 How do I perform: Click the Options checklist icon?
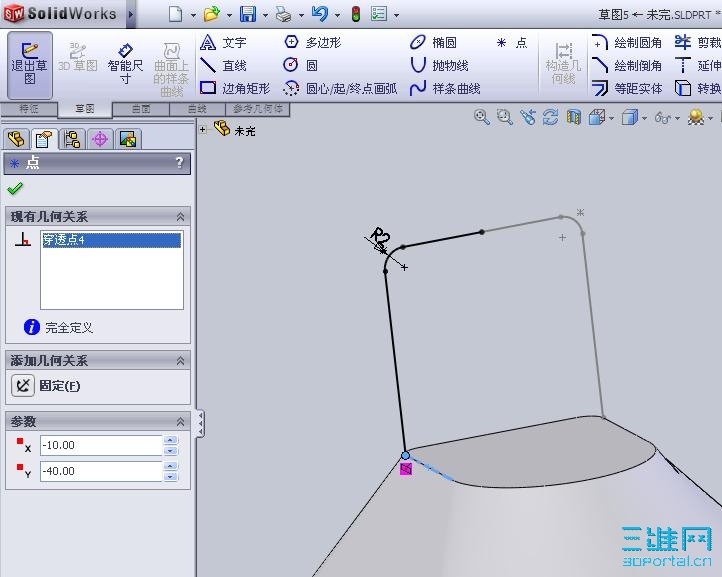[379, 14]
